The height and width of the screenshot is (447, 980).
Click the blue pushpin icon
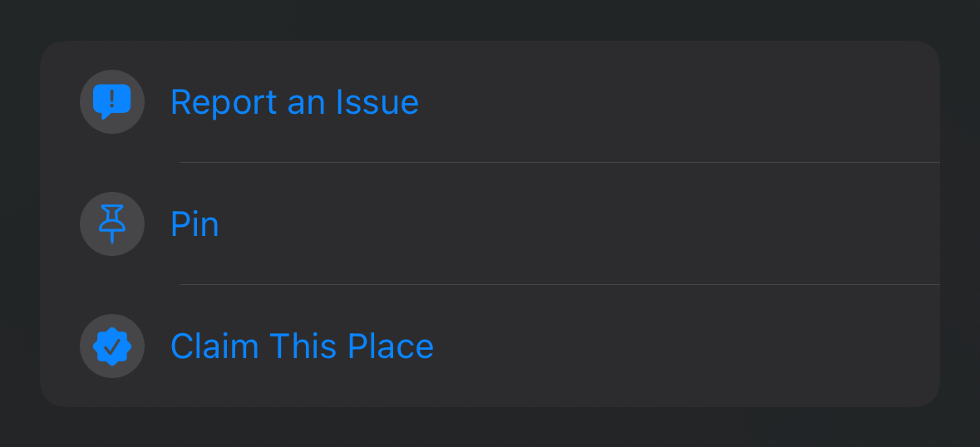[112, 223]
